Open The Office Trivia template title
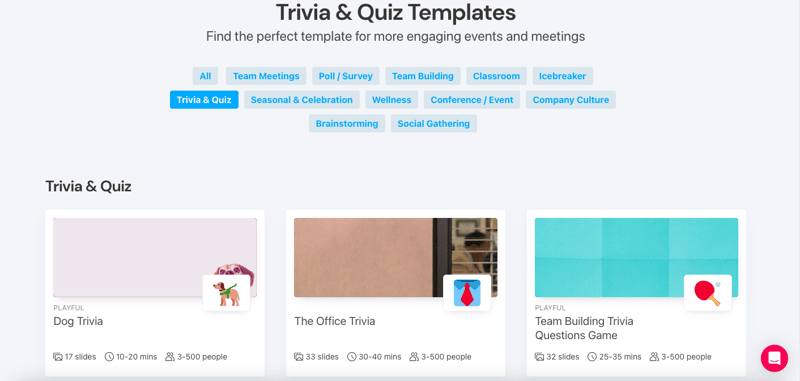Image resolution: width=800 pixels, height=381 pixels. 335,321
